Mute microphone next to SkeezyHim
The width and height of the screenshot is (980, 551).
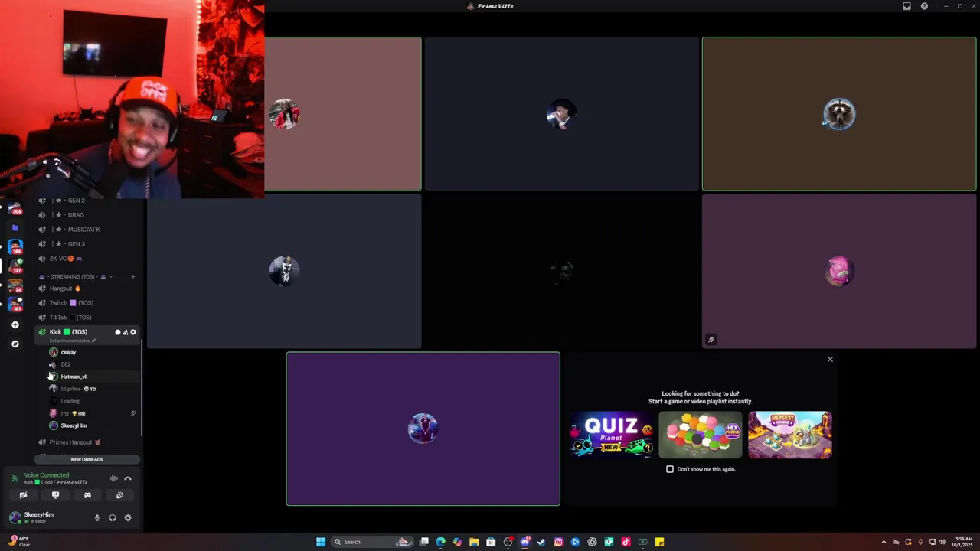(96, 518)
